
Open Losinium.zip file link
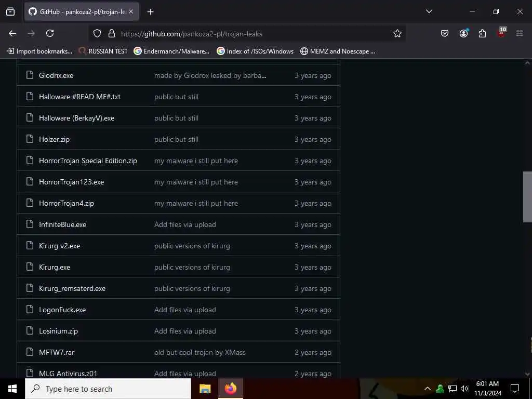[x=58, y=331]
